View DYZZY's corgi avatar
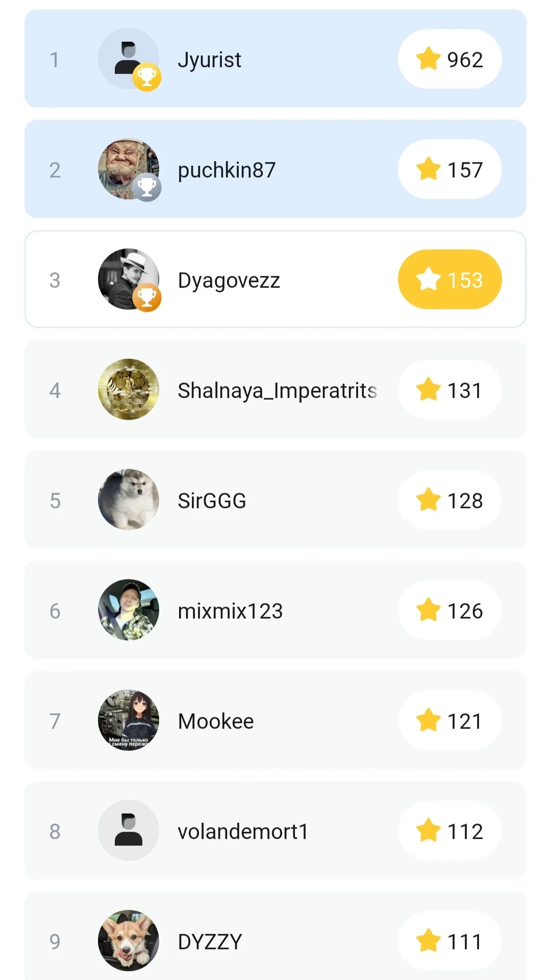 pyautogui.click(x=129, y=941)
